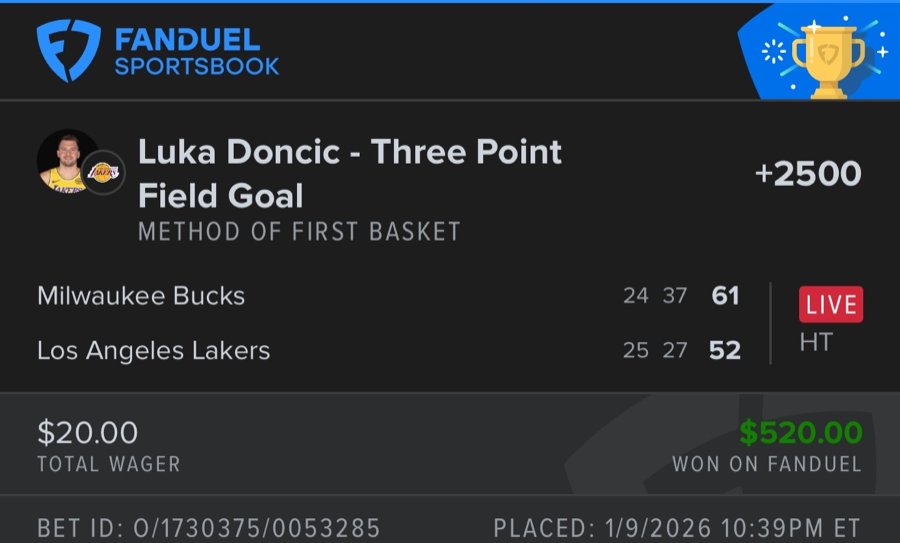The height and width of the screenshot is (543, 900).
Task: Click the +2500 odds value
Action: (807, 173)
